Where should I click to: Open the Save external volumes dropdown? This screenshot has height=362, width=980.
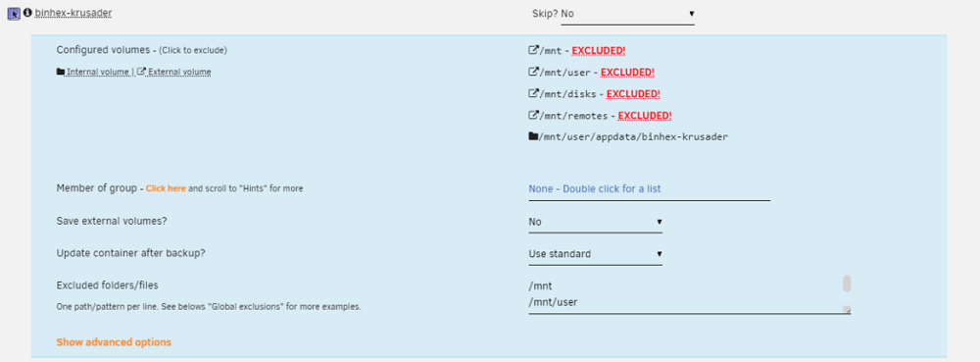596,222
